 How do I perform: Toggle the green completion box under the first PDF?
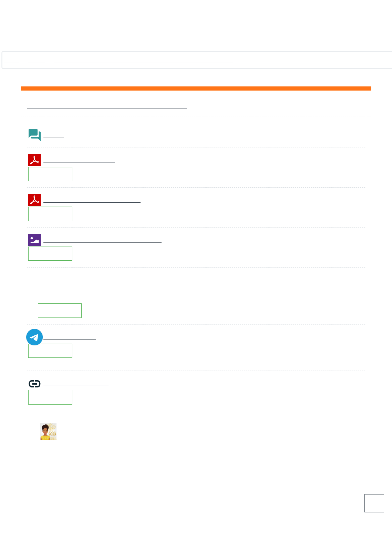(x=50, y=174)
